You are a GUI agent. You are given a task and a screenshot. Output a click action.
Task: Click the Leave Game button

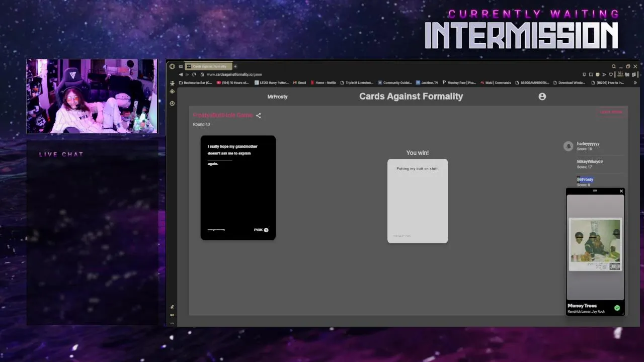coord(611,112)
